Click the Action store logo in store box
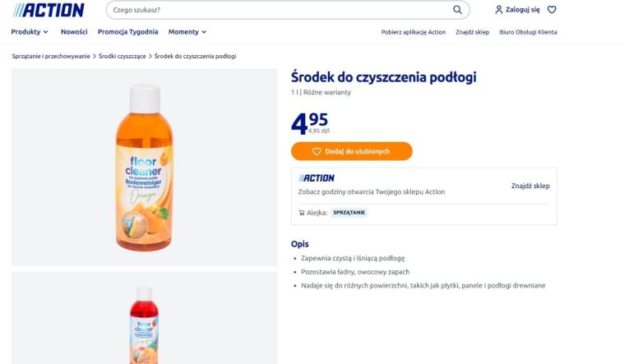 317,177
